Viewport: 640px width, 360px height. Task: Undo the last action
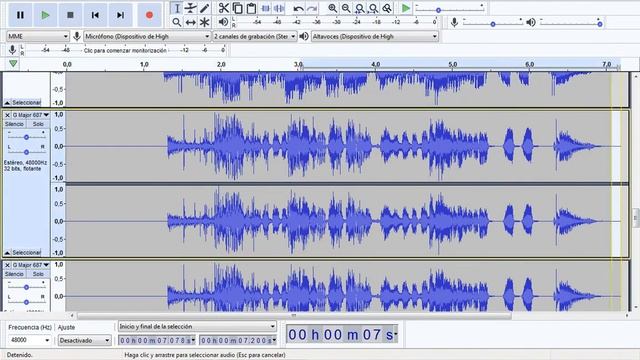click(298, 8)
